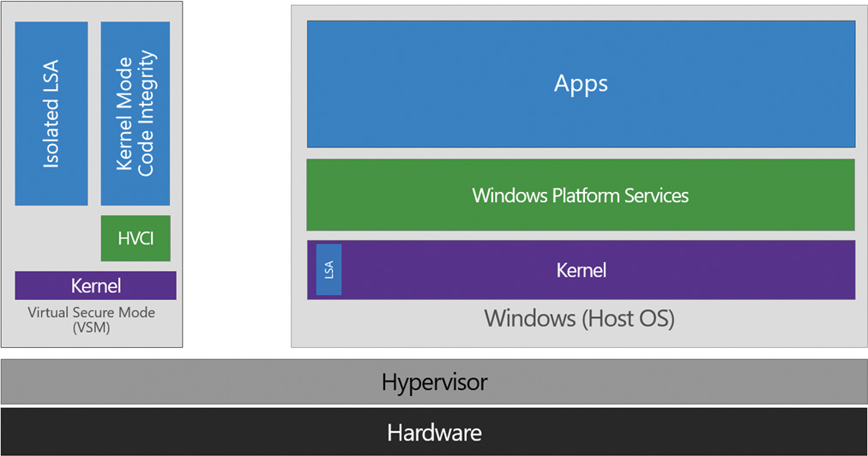Click the Windows (Host OS) caption
Viewport: 868px width, 456px height.
coord(579,319)
